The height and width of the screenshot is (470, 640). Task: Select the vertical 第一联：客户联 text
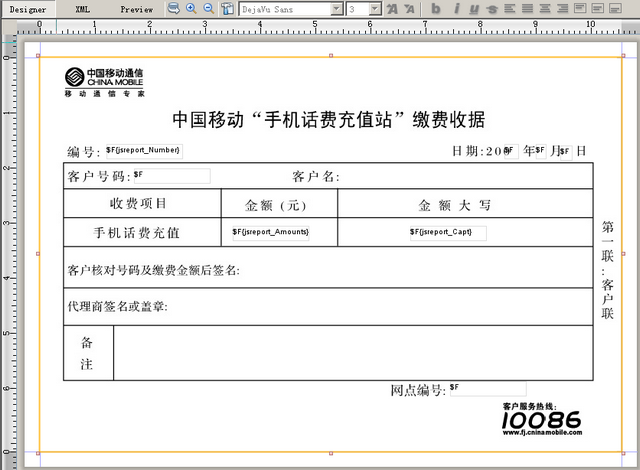[x=607, y=270]
